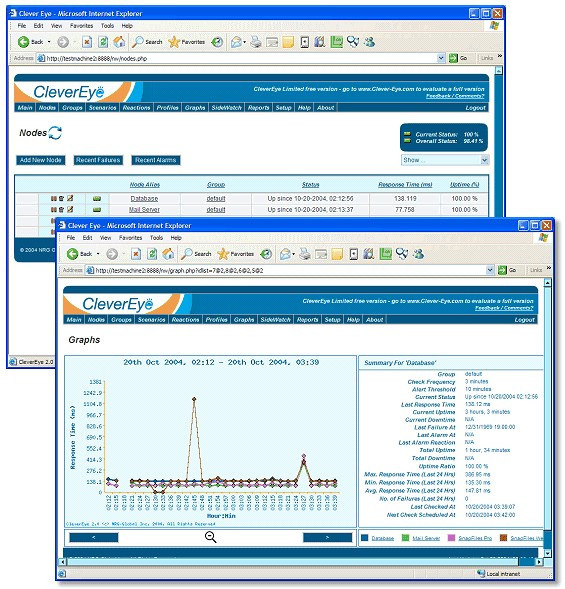The height and width of the screenshot is (589, 565).
Task: Open Database node alias link in table
Action: (144, 198)
